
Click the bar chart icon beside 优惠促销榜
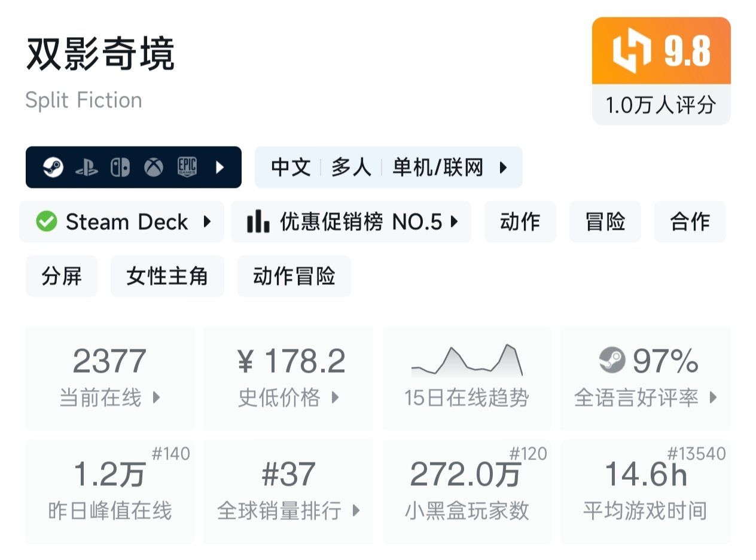tap(258, 222)
